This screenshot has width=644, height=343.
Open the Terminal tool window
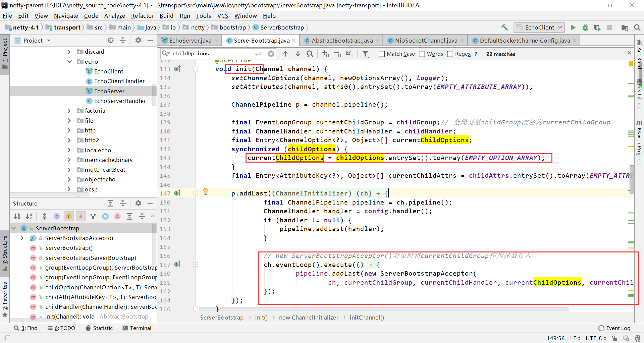click(137, 328)
